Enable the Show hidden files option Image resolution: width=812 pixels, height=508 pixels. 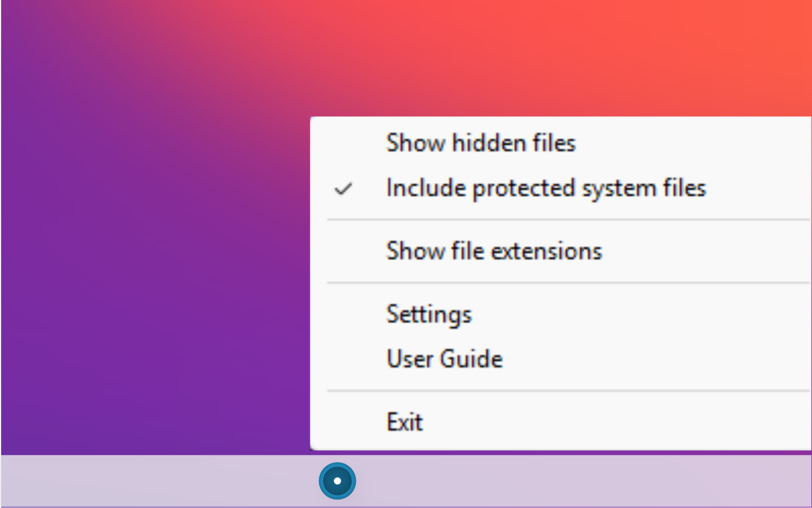click(480, 143)
